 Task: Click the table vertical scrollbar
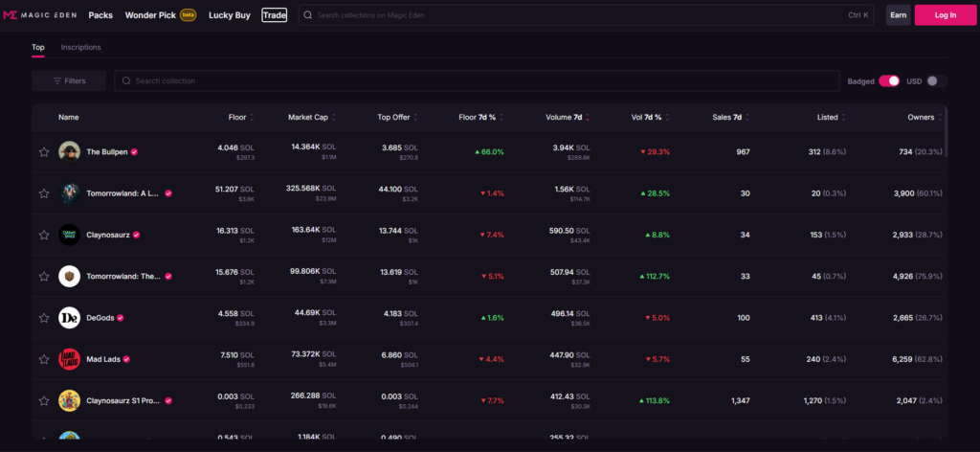(946, 132)
